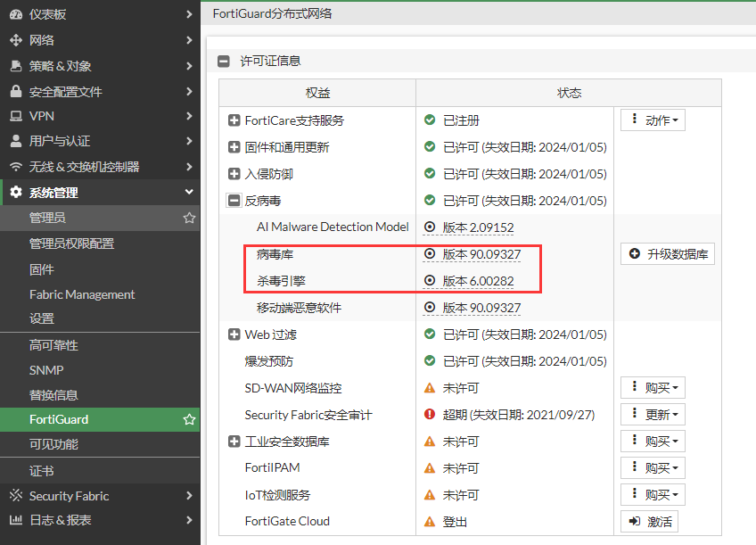Viewport: 756px width, 545px height.
Task: Collapse the 许可证信息 section
Action: coord(224,62)
